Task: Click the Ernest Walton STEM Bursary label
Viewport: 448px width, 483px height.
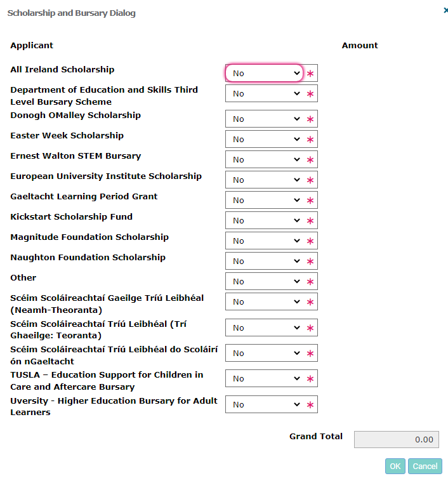Action: point(76,156)
